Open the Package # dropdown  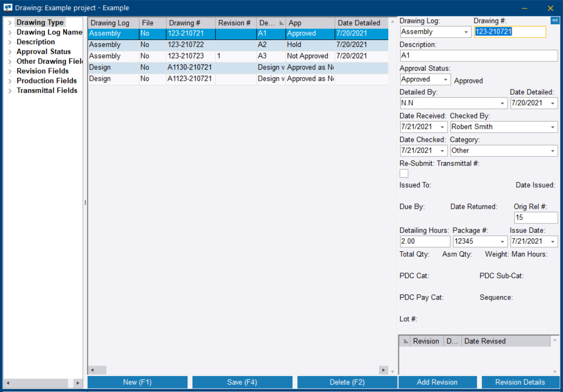[503, 241]
